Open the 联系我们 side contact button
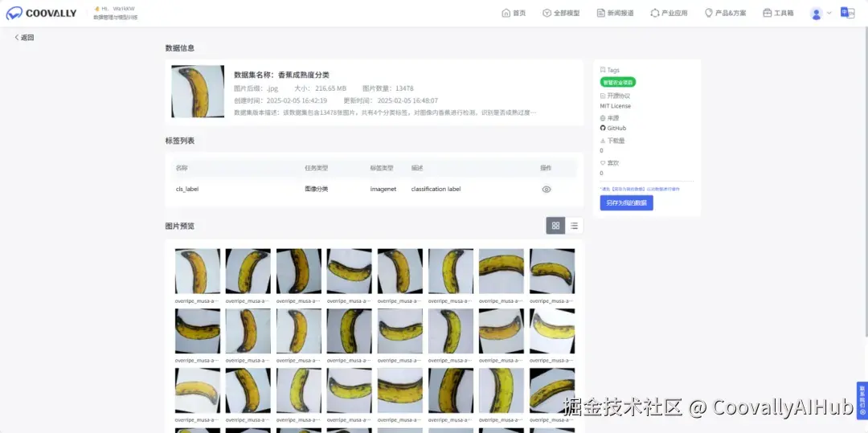This screenshot has width=868, height=433. [x=862, y=401]
